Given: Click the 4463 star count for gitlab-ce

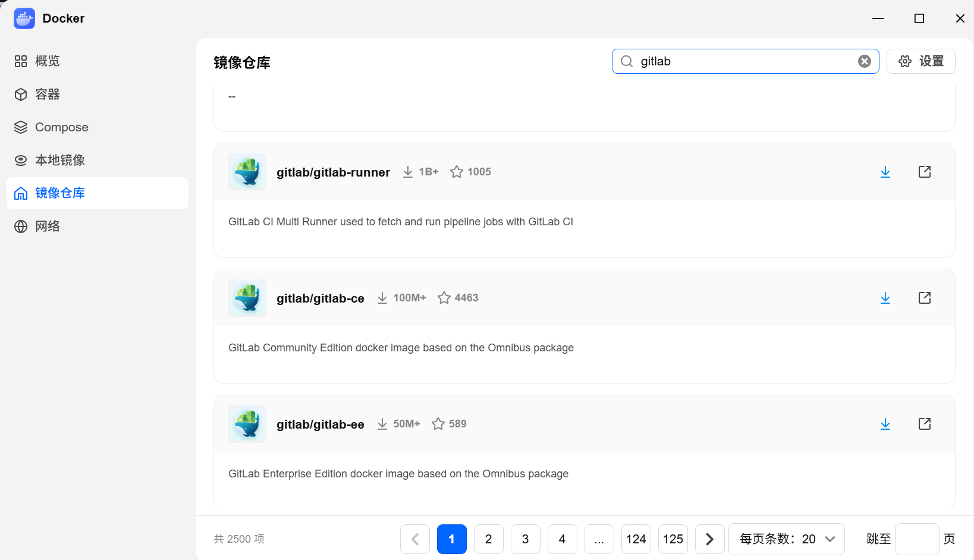Looking at the screenshot, I should coord(458,298).
